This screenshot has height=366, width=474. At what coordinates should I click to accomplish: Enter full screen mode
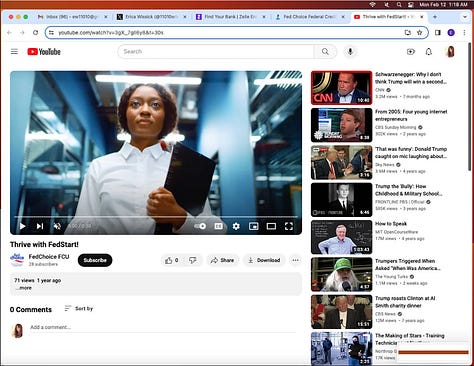tap(289, 226)
